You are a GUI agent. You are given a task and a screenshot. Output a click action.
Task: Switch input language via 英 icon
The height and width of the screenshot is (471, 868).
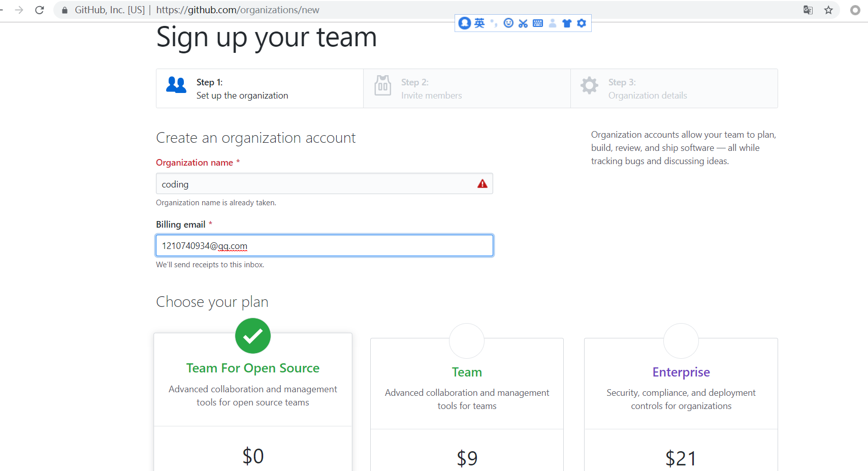tap(479, 23)
